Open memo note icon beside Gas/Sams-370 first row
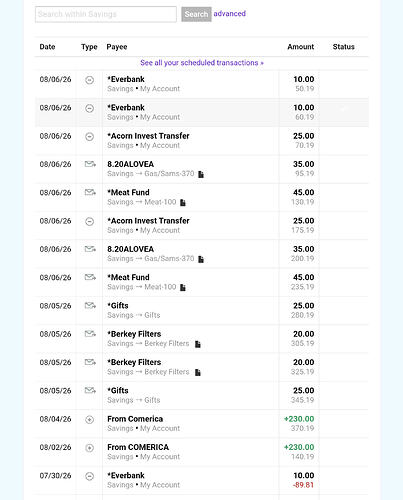 point(201,174)
